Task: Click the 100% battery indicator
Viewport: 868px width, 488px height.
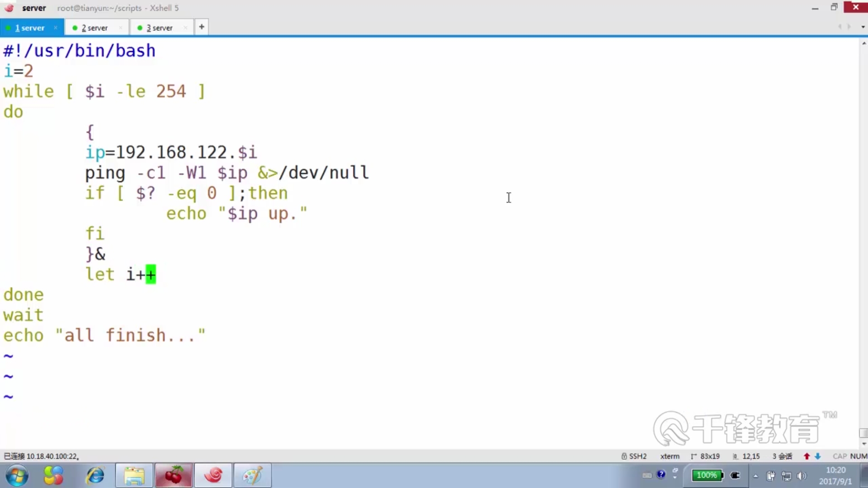Action: click(707, 475)
